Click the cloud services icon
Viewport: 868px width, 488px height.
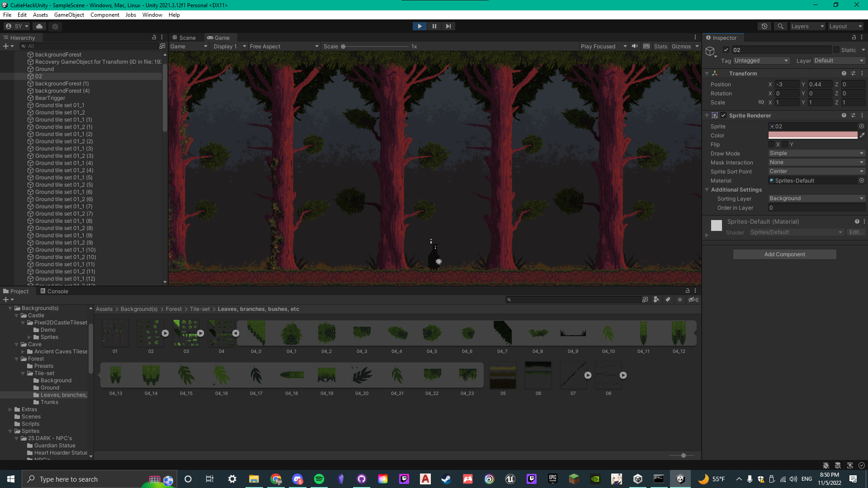(39, 26)
